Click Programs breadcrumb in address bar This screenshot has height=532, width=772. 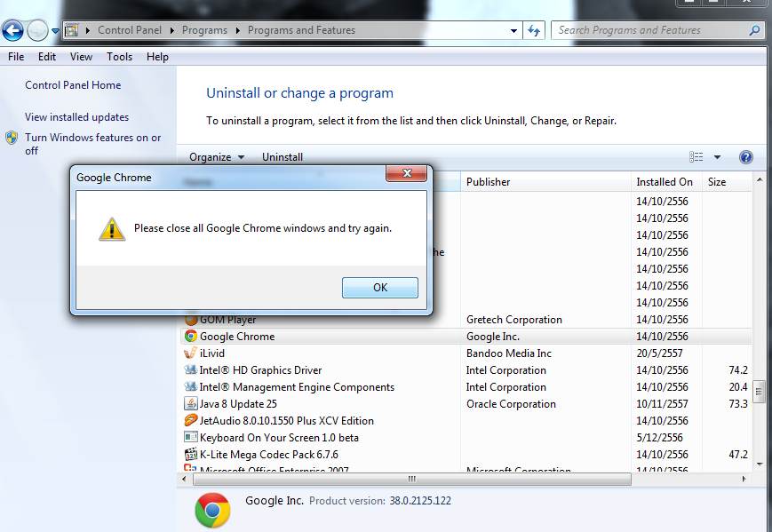tap(205, 30)
